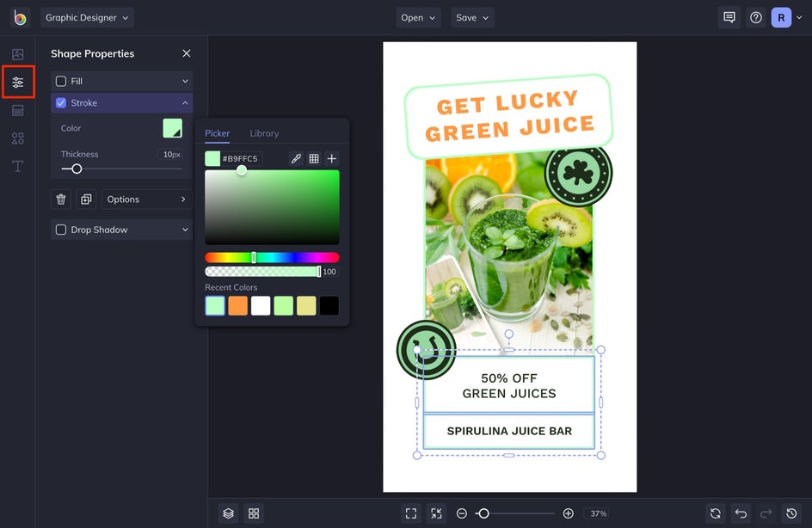The width and height of the screenshot is (812, 528).
Task: Open the Graphics shapes sidebar icon
Action: click(x=17, y=138)
